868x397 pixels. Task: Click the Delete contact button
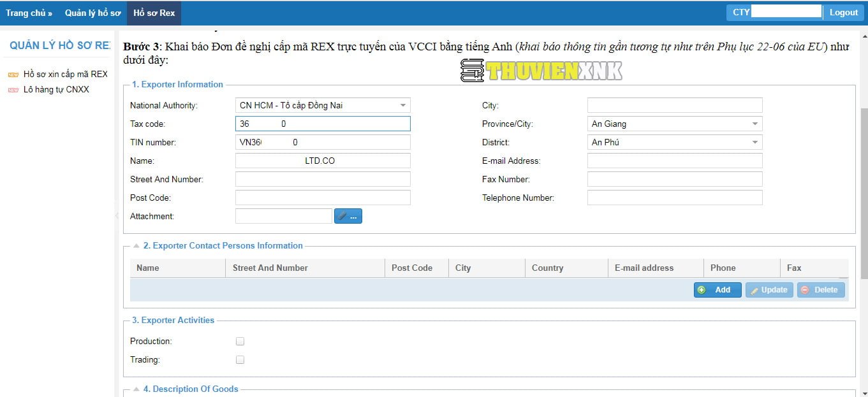pos(821,290)
